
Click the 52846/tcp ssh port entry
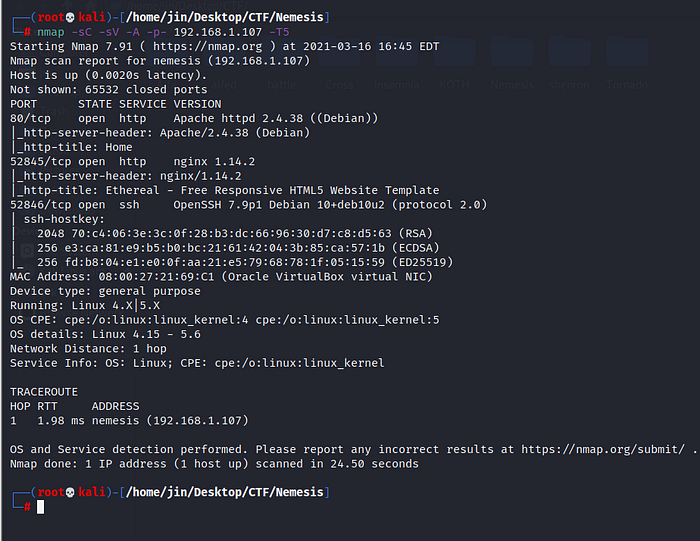38,205
